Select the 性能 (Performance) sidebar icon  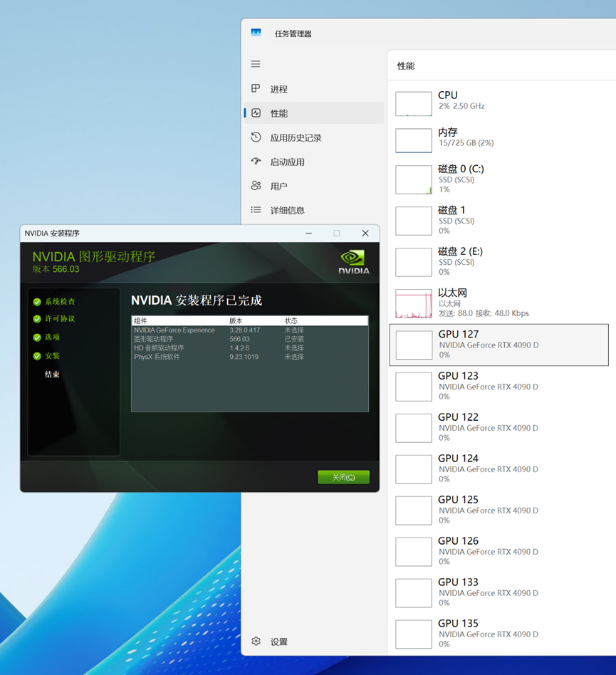point(256,112)
